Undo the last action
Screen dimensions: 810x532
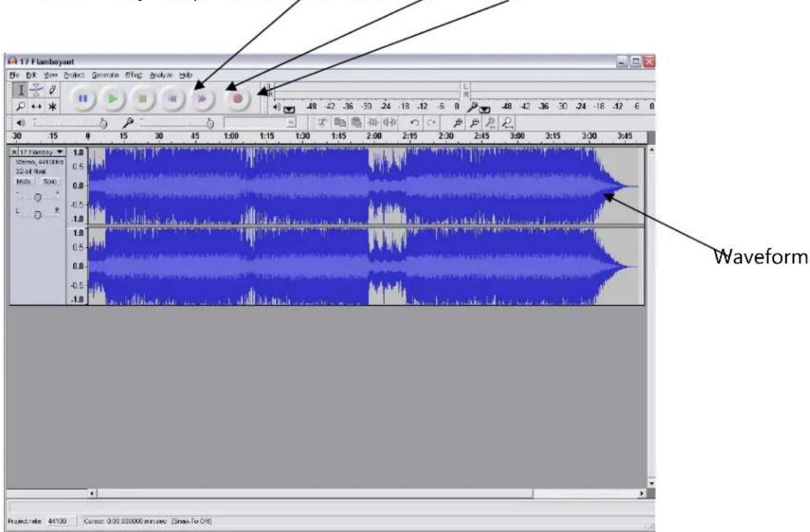point(414,123)
